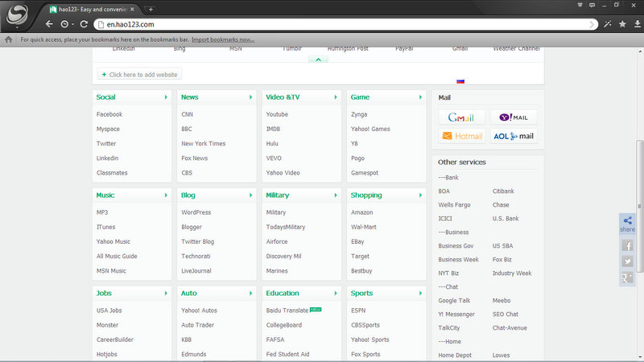Viewport: 644px width, 362px height.
Task: Expand the Music category arrow
Action: (x=166, y=195)
